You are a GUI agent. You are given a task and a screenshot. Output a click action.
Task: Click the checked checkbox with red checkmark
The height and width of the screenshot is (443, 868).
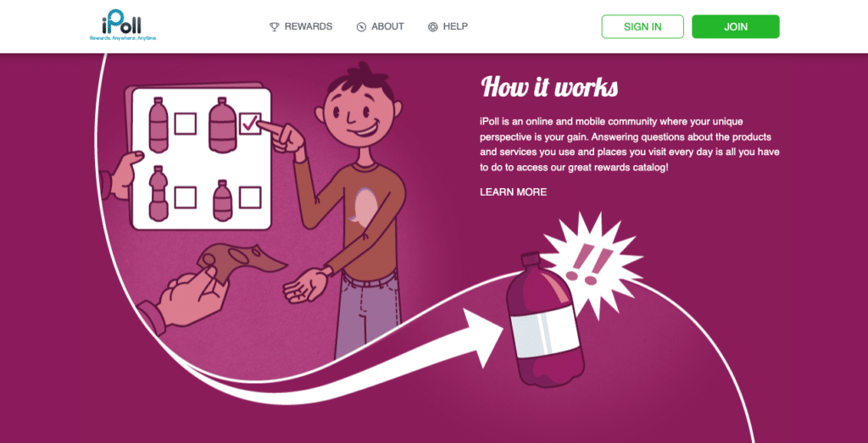250,124
